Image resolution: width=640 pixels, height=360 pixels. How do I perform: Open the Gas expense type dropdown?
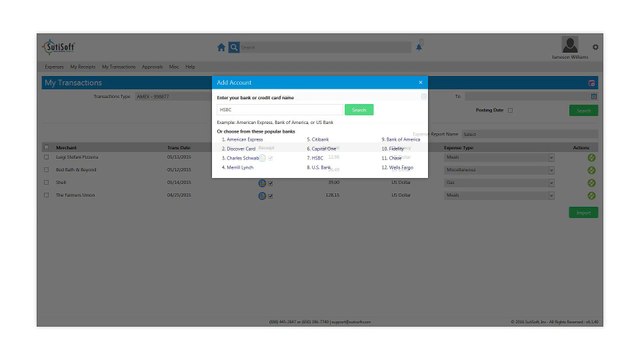coord(499,183)
